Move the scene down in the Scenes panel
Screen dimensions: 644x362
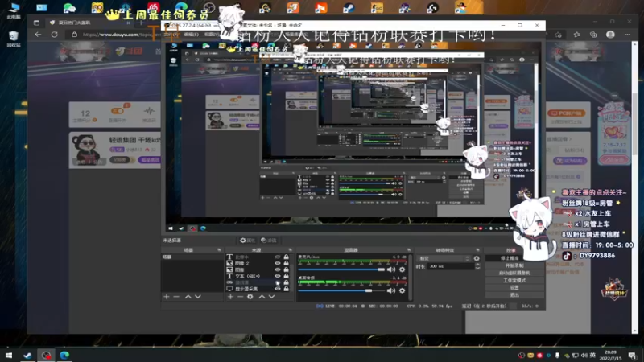coord(198,296)
